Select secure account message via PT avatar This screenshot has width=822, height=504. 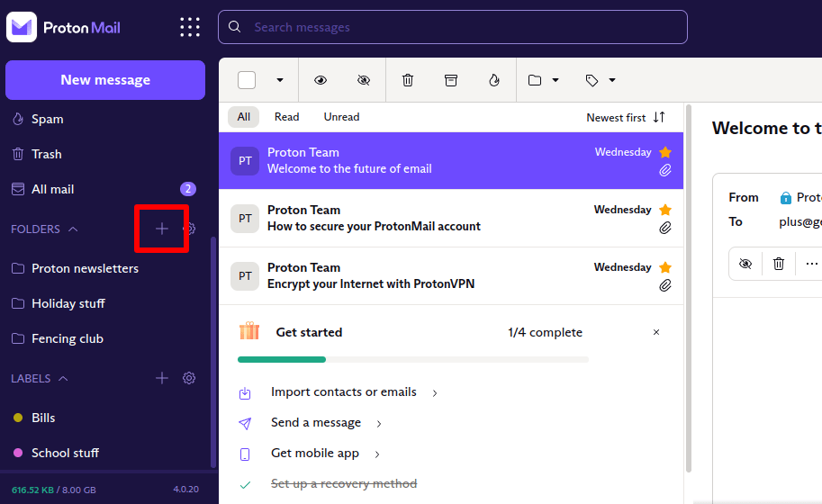[x=245, y=219]
